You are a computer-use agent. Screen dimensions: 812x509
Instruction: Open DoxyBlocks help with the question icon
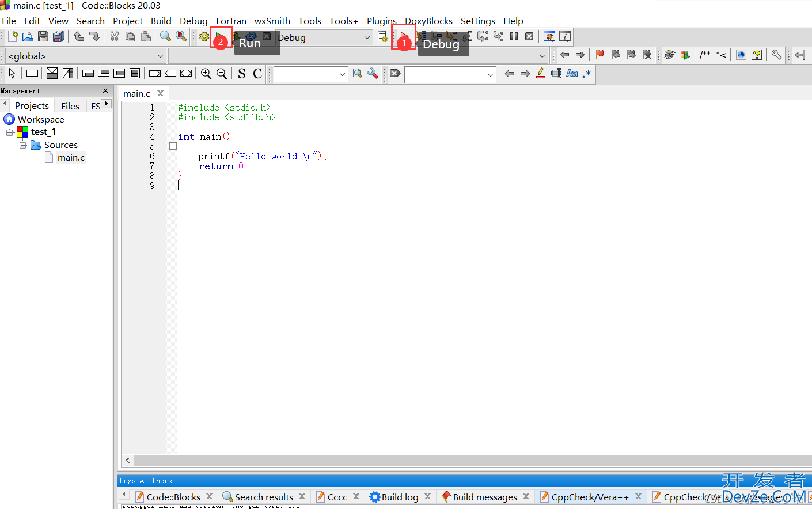click(757, 55)
